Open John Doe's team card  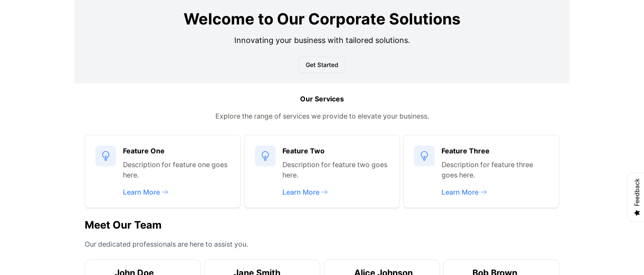pos(143,269)
